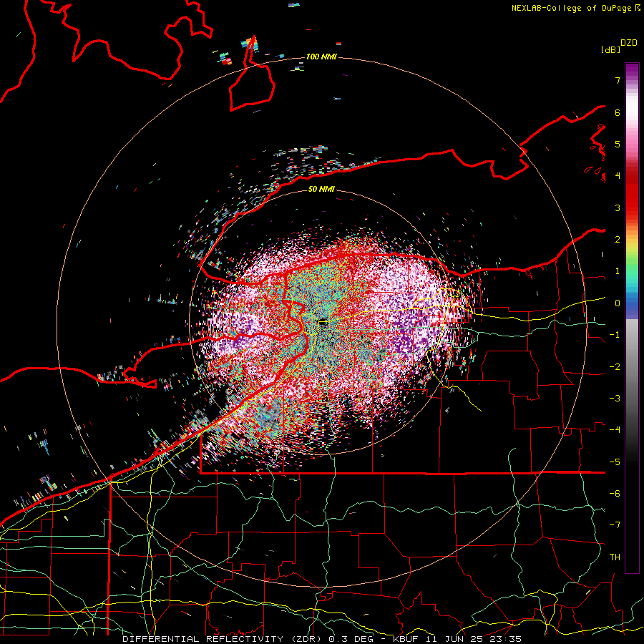644x644 pixels.
Task: Click the purple top of the color bar
Action: tap(632, 72)
